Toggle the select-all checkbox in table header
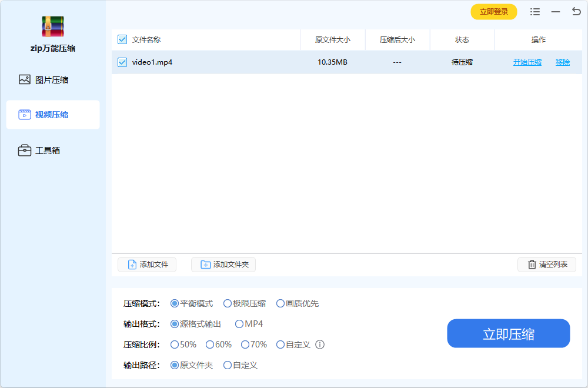 (122, 39)
